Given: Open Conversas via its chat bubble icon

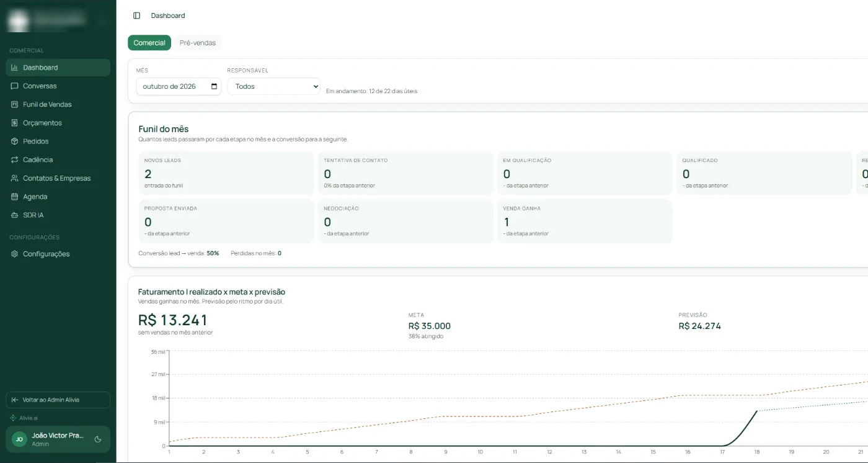Looking at the screenshot, I should tap(15, 86).
